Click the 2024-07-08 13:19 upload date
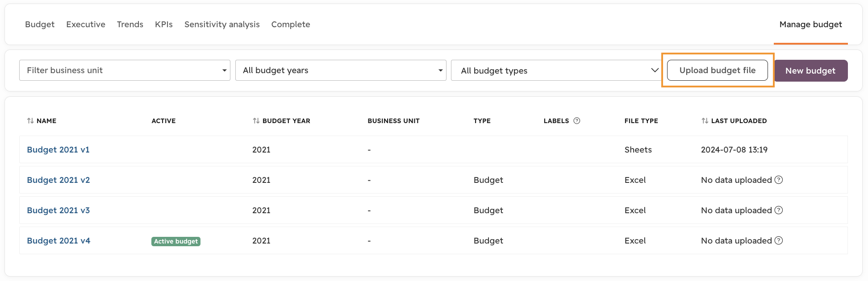The width and height of the screenshot is (868, 281). [734, 150]
